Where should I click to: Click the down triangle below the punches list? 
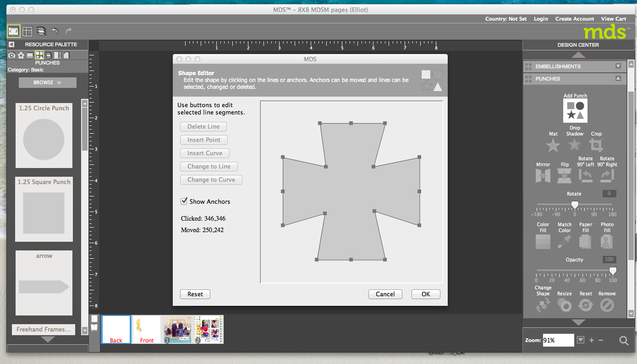[x=48, y=340]
